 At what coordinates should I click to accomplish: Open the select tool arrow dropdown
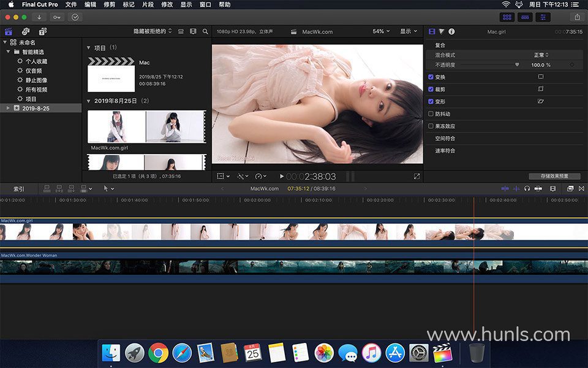click(x=109, y=188)
